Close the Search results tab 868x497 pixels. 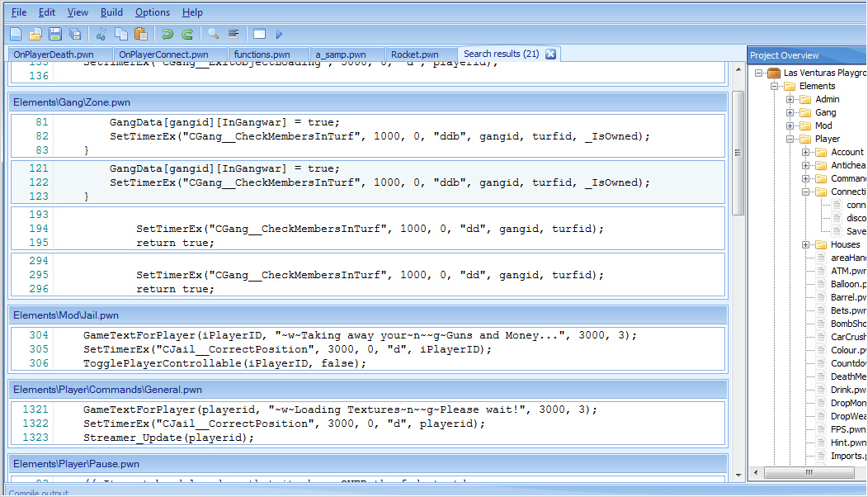coord(550,53)
